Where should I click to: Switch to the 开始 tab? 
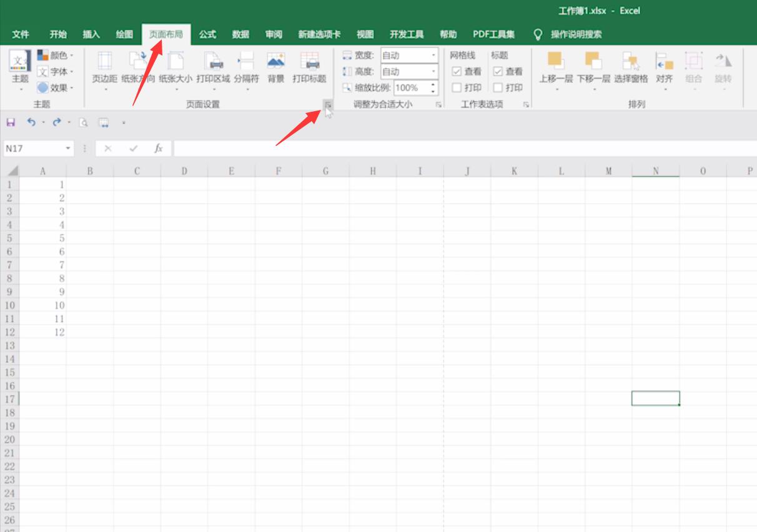(58, 34)
